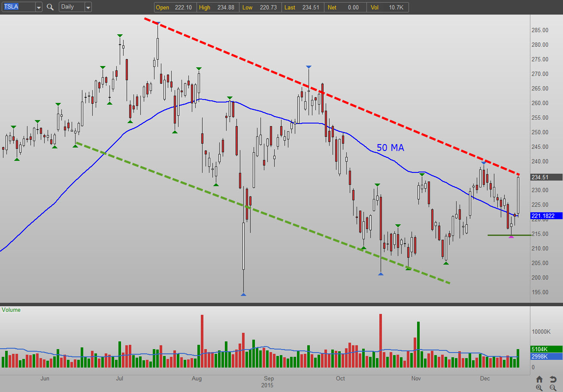Viewport: 563px width, 392px height.
Task: Click the Jun label on time axis
Action: pos(45,379)
